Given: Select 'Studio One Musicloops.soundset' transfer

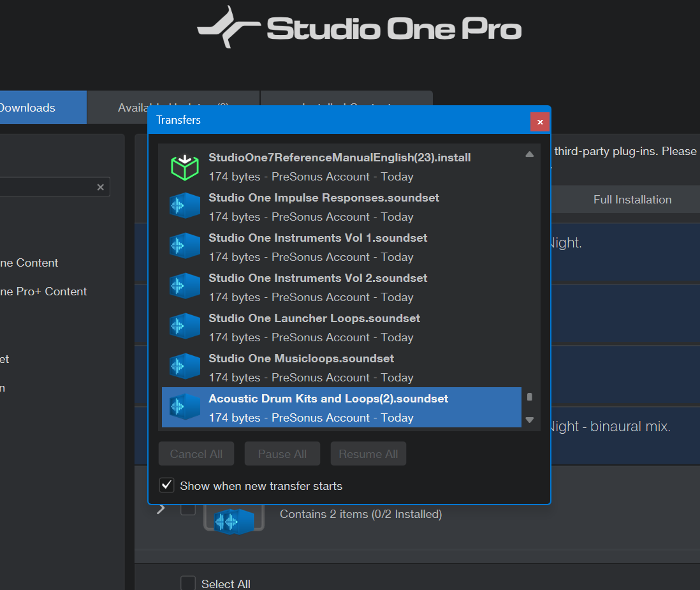Looking at the screenshot, I should click(x=342, y=367).
